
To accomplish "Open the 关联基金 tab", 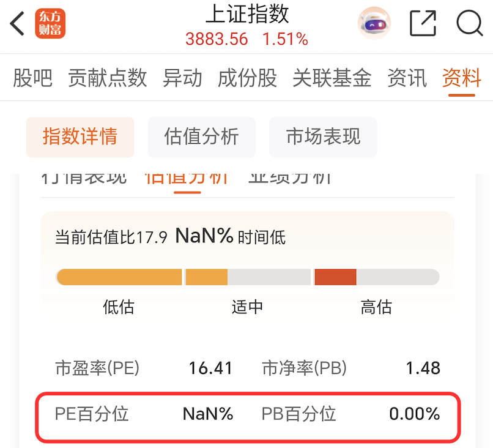I will 332,78.
